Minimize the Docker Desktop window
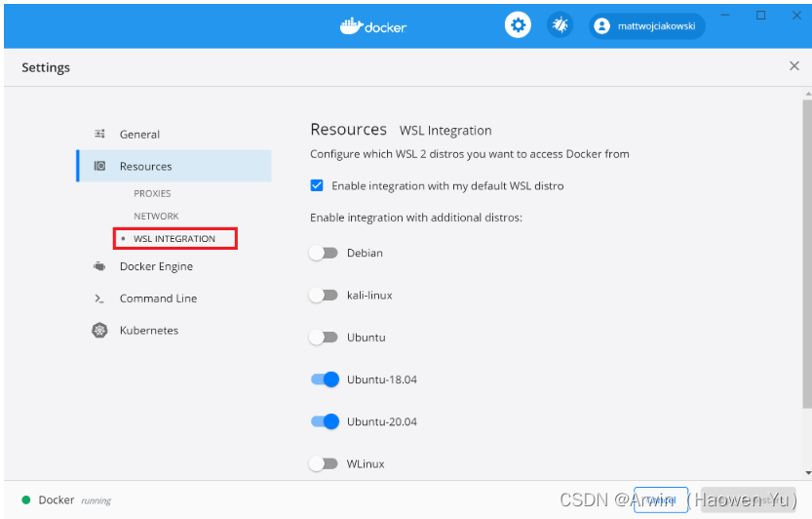Image resolution: width=812 pixels, height=519 pixels. point(725,15)
